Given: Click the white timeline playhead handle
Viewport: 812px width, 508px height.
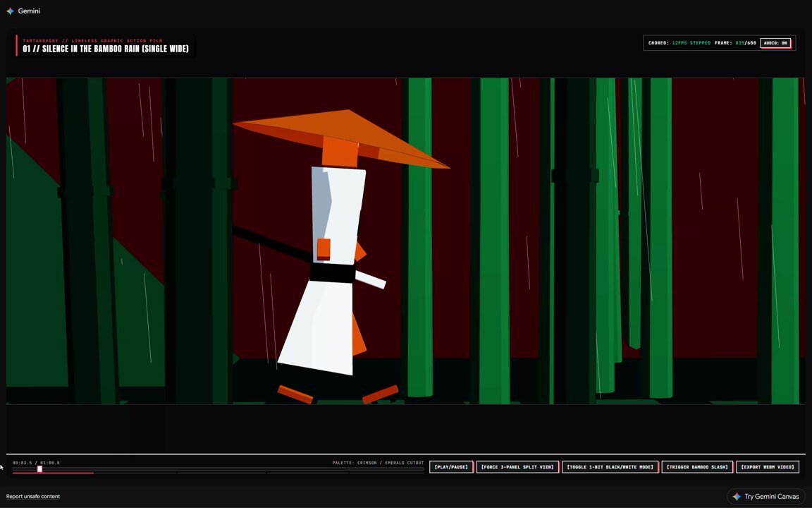Looking at the screenshot, I should pos(39,469).
